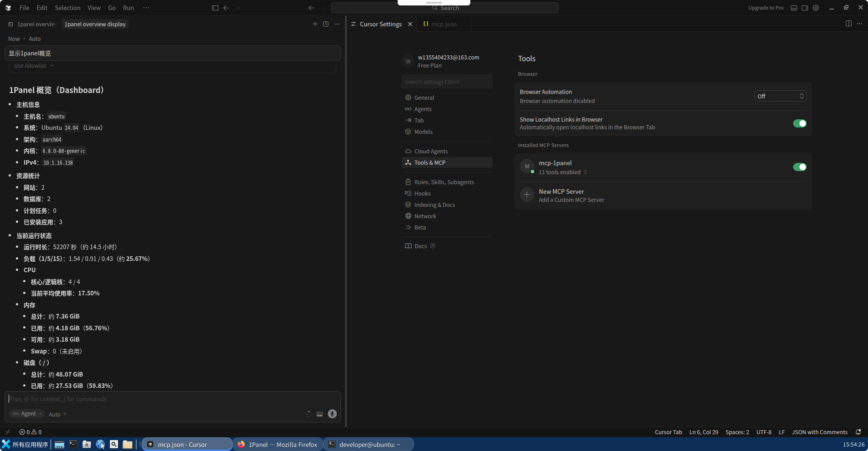Image resolution: width=868 pixels, height=451 pixels.
Task: Open the Selection menu
Action: click(x=68, y=8)
